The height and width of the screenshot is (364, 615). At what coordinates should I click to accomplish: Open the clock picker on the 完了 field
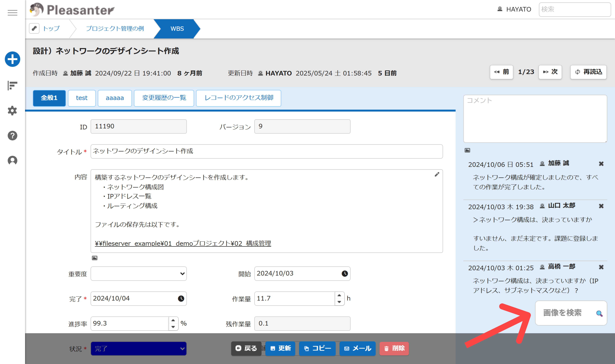point(181,298)
